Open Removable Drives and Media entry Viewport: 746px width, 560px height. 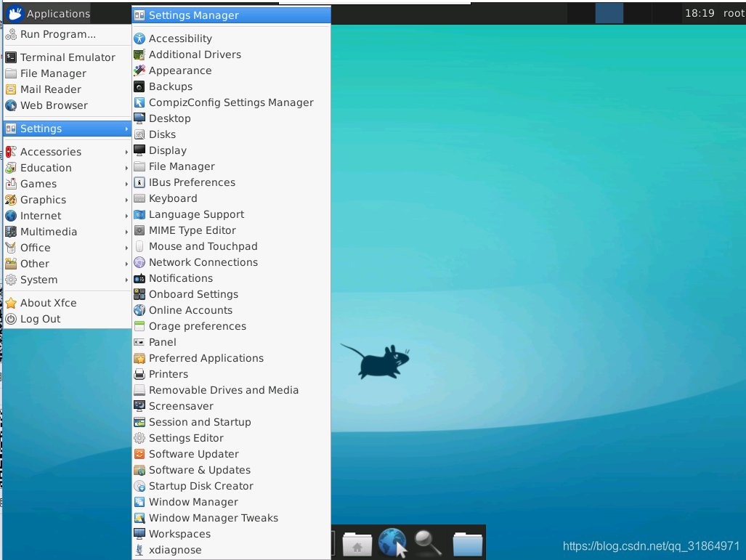pos(231,390)
